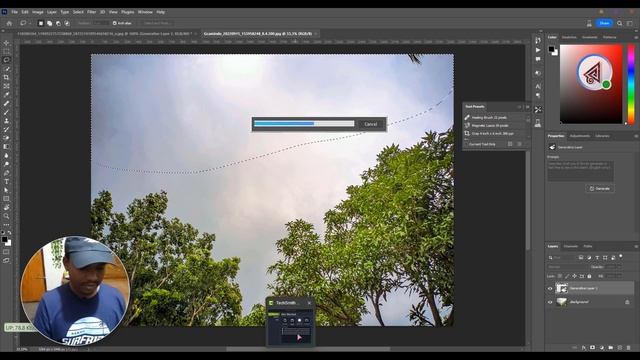Click the layer style fx icon
The height and width of the screenshot is (360, 640).
point(583,347)
